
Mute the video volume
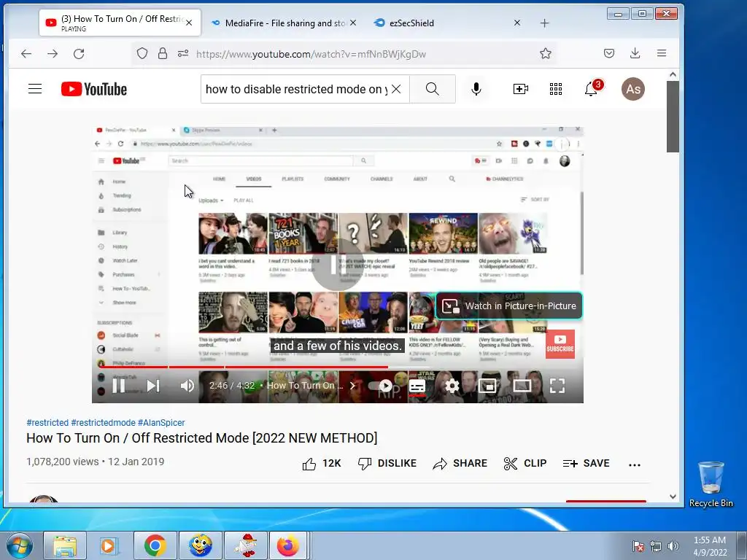point(187,385)
